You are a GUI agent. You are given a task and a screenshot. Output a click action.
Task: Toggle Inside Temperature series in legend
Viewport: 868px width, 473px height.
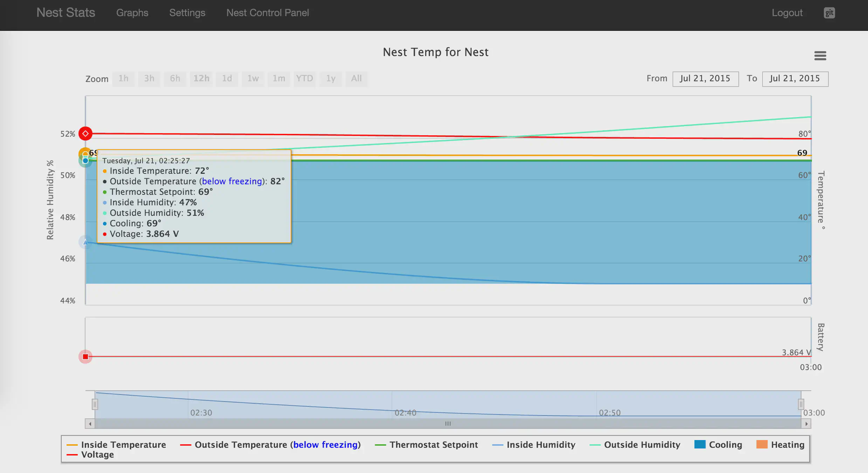point(123,445)
